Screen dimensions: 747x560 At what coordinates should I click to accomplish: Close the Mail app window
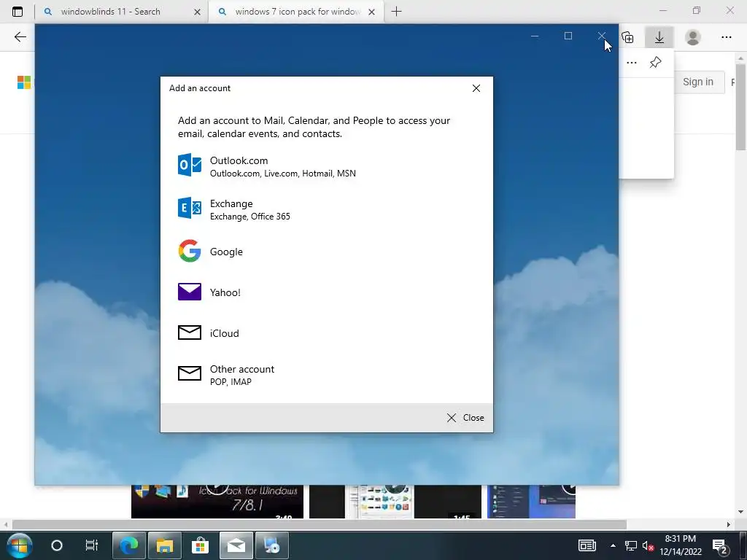tap(602, 36)
